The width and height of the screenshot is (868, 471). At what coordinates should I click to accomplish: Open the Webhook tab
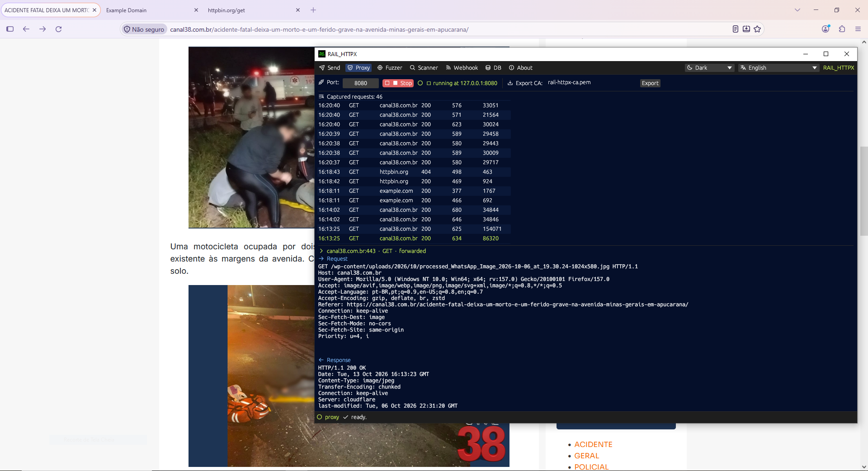(462, 68)
